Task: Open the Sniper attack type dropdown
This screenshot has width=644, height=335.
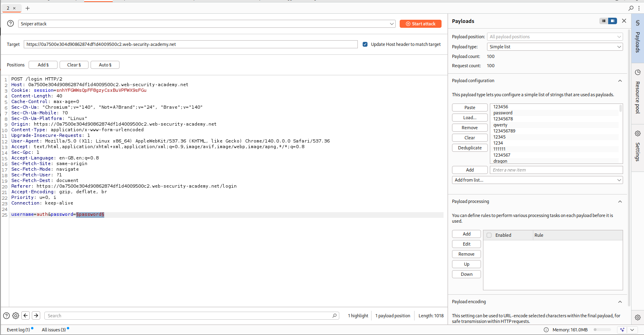Action: [x=206, y=24]
